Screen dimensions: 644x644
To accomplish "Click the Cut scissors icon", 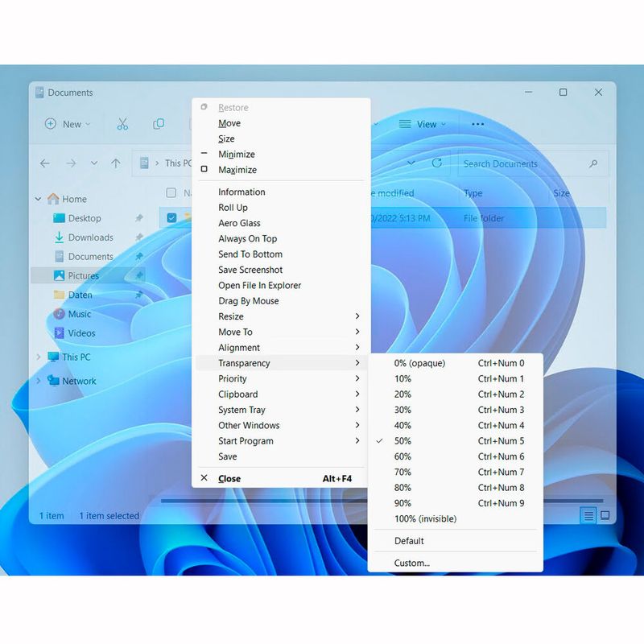I will 122,124.
